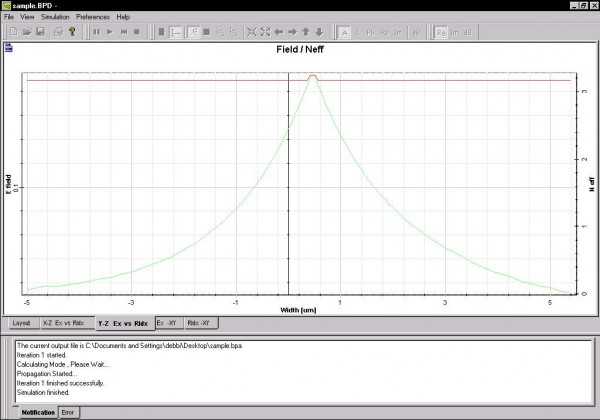The height and width of the screenshot is (420, 600).
Task: Select the Y-Z Ex vs RIdx tab
Action: (x=123, y=324)
